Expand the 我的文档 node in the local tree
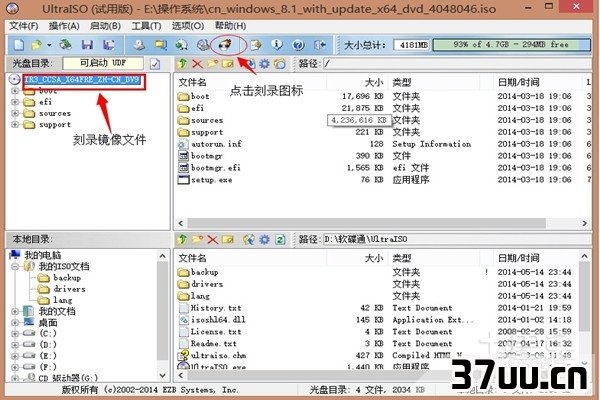Screen dimensions: 600x400 pyautogui.click(x=15, y=311)
